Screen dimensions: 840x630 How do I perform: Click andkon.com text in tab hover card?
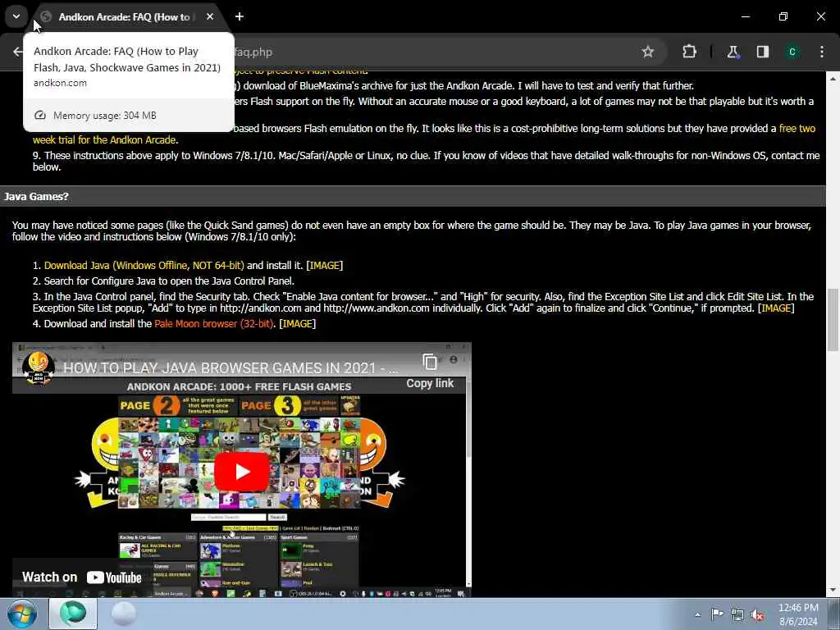[60, 83]
